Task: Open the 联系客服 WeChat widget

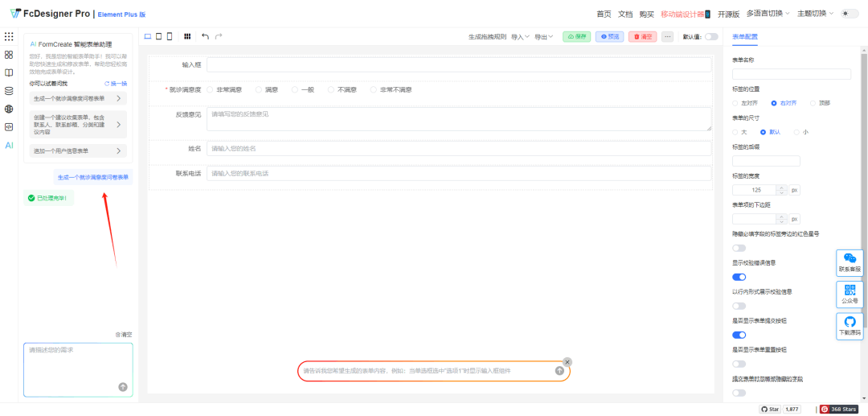Action: tap(850, 263)
